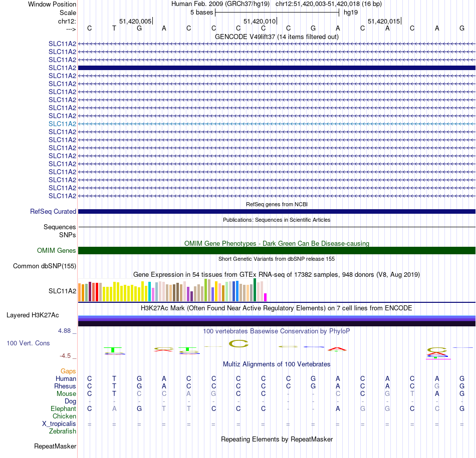Open "100 vertebrates Basewise Conservation by PhyloP" title
The image size is (476, 458).
[x=277, y=331]
